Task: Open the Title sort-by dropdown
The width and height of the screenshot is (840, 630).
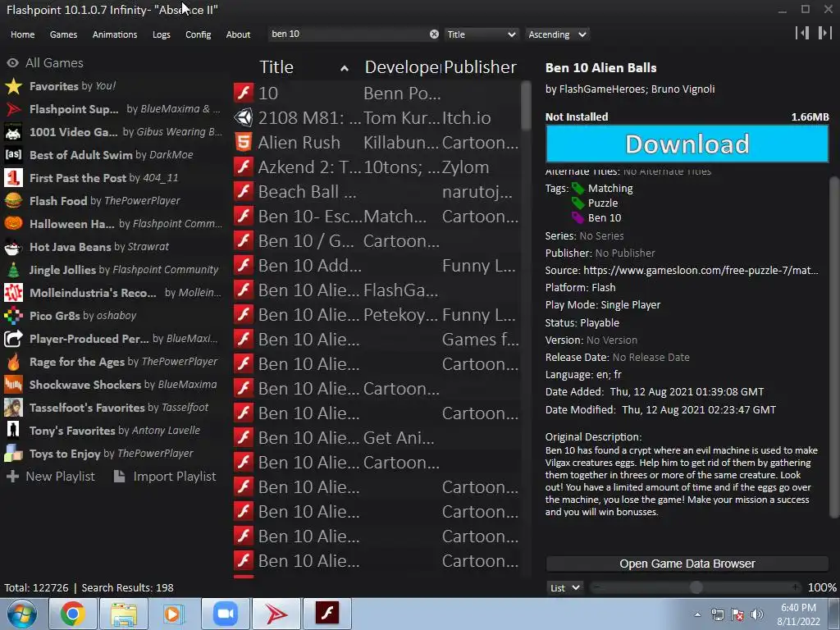Action: pyautogui.click(x=481, y=34)
